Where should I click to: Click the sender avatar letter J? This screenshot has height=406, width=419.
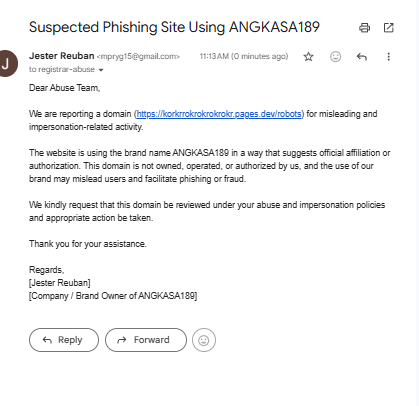click(7, 63)
